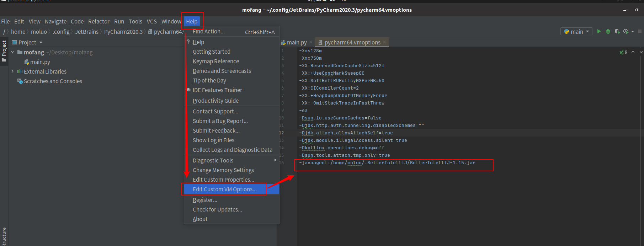Image resolution: width=644 pixels, height=246 pixels.
Task: Run with coverage shield icon
Action: 617,31
